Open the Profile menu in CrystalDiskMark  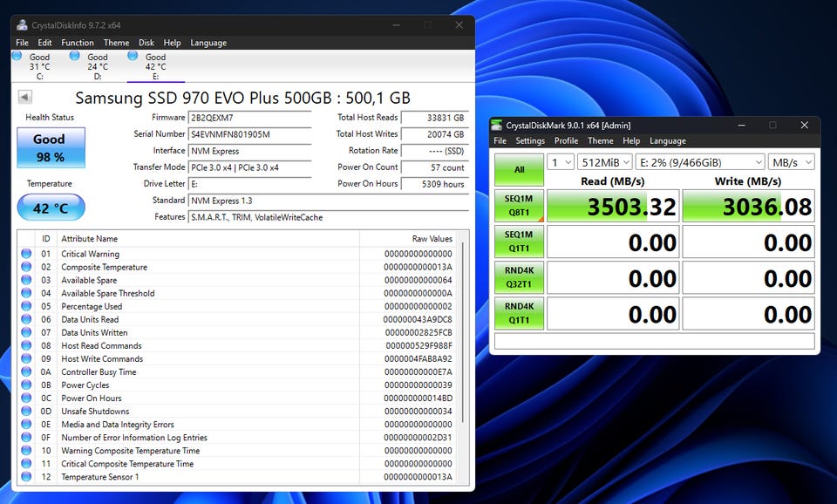566,140
